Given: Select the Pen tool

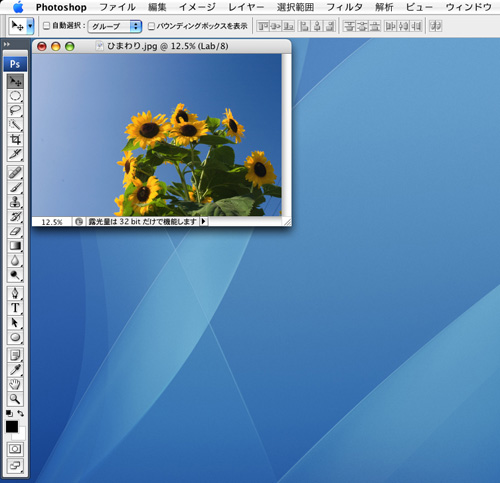Looking at the screenshot, I should tap(15, 293).
